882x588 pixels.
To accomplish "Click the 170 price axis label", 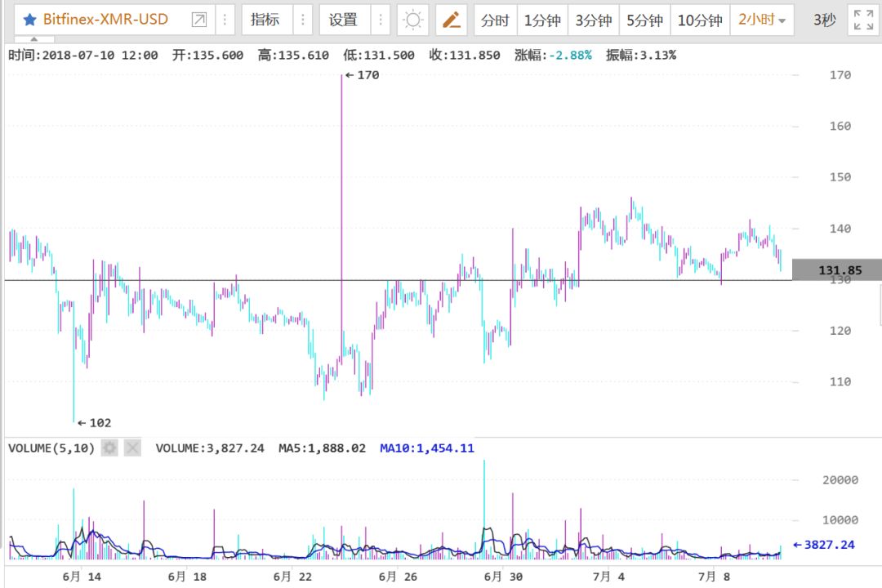I will click(x=840, y=75).
